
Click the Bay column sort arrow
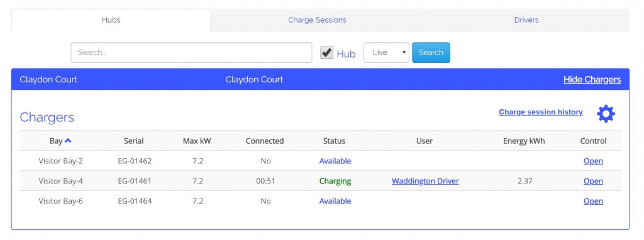[x=68, y=140]
